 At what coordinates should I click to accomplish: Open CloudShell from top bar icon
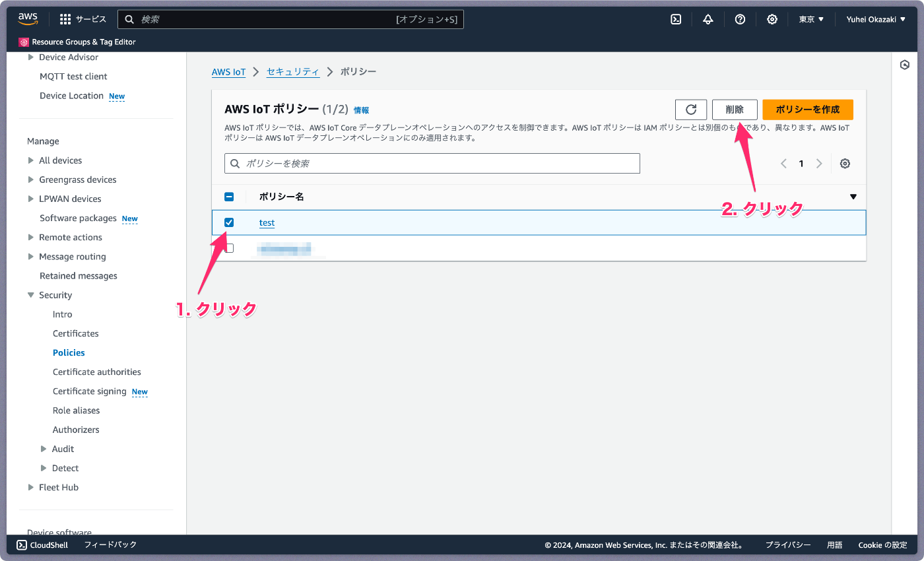[676, 20]
